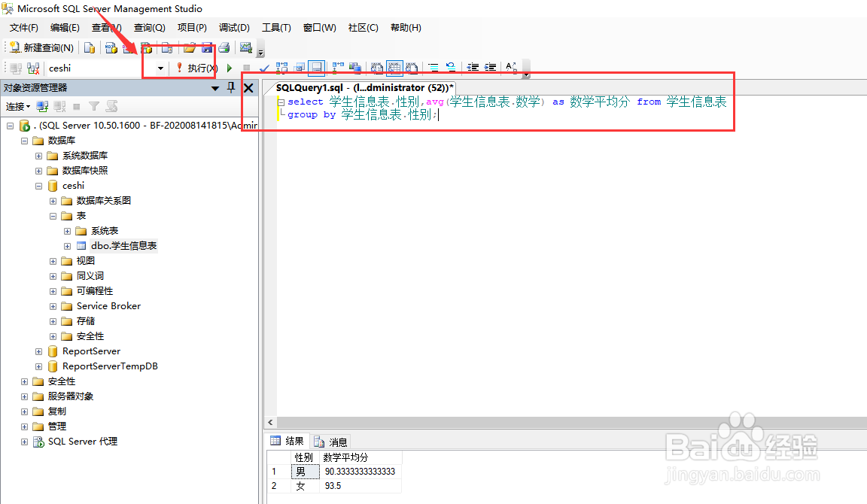This screenshot has width=867, height=504.
Task: Click the Execute (执行) button
Action: point(197,68)
